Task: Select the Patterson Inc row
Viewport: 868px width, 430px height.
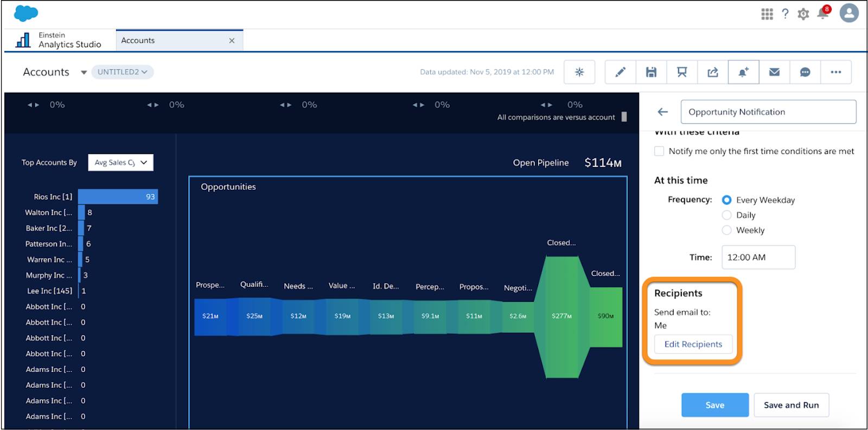Action: pyautogui.click(x=59, y=244)
